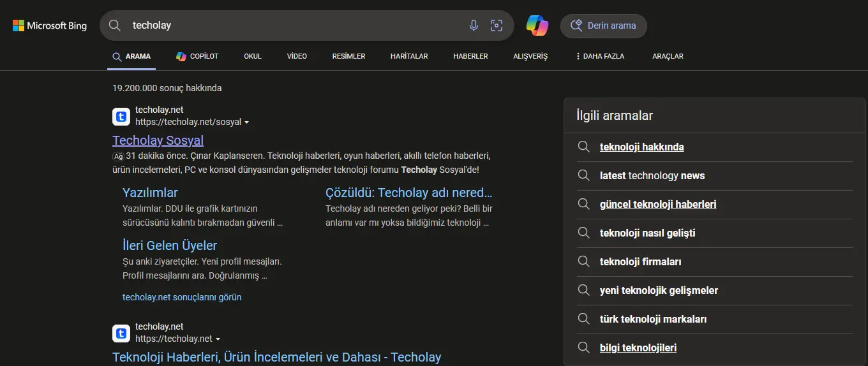Open the OKUL tab
The width and height of the screenshot is (868, 366).
coord(253,56)
